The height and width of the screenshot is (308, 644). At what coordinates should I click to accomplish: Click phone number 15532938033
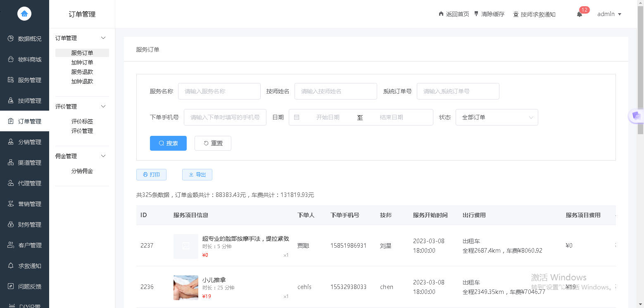(349, 287)
